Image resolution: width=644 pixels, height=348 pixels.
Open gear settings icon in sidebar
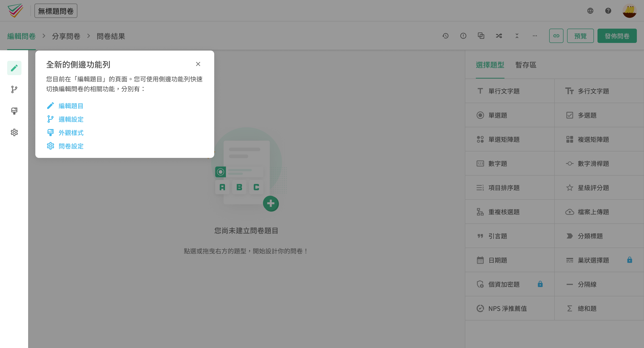[14, 132]
